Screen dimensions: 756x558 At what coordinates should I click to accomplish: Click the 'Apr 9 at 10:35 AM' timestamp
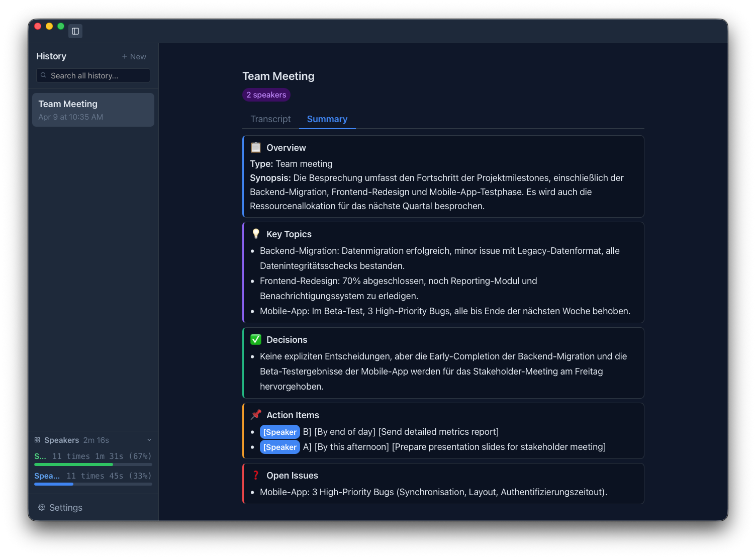pos(71,117)
